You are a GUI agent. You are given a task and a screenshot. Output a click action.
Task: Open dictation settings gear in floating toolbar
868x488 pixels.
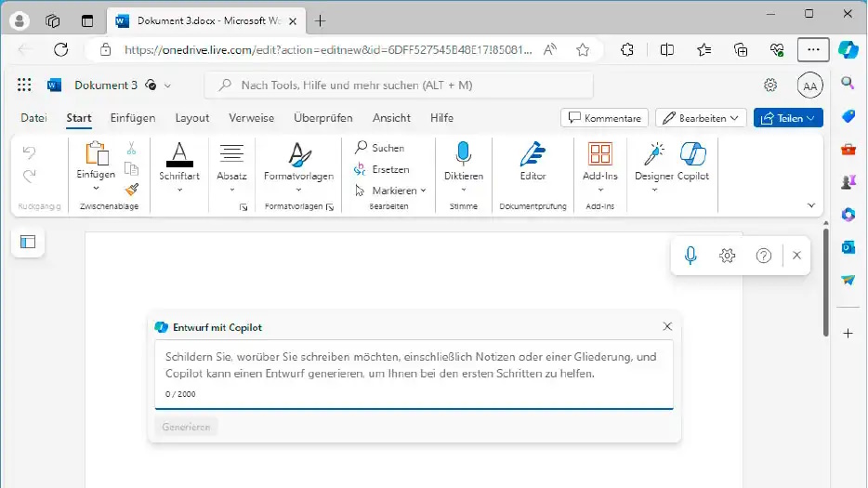[x=728, y=256]
